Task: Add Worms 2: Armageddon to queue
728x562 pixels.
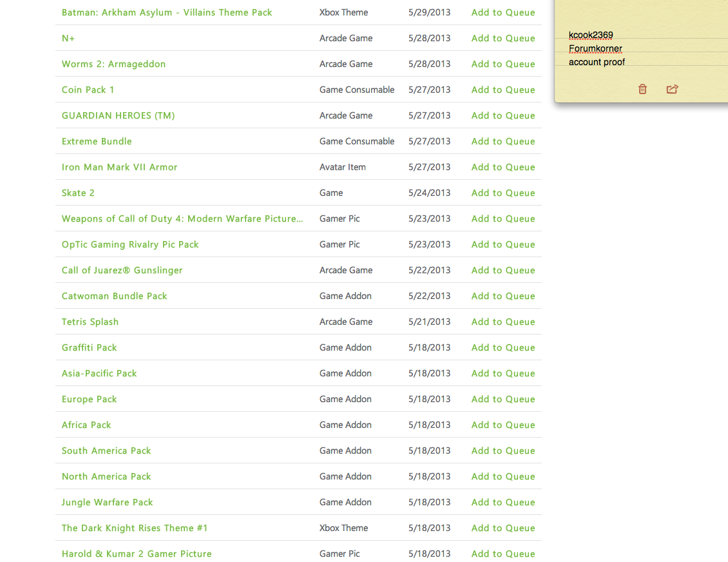Action: coord(503,64)
